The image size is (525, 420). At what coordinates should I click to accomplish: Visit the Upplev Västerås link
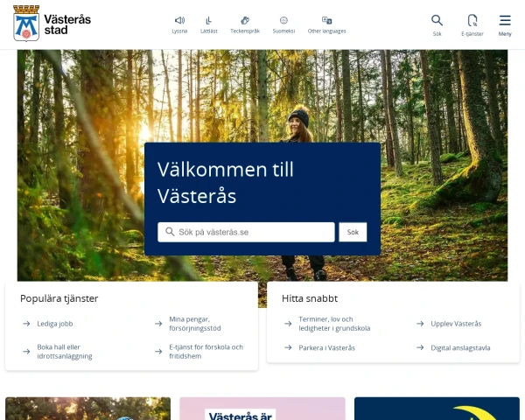456,324
